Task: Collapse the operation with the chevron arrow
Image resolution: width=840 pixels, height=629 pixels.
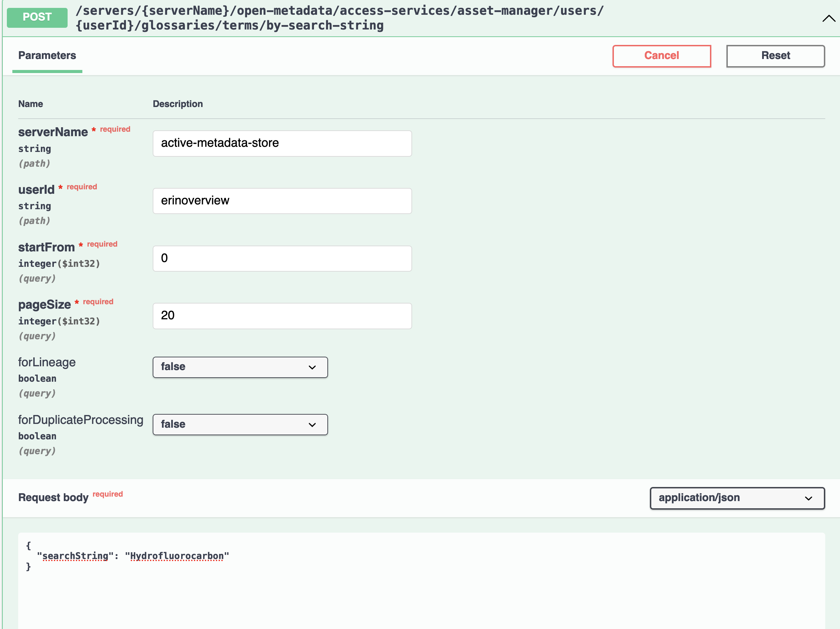Action: [x=828, y=19]
